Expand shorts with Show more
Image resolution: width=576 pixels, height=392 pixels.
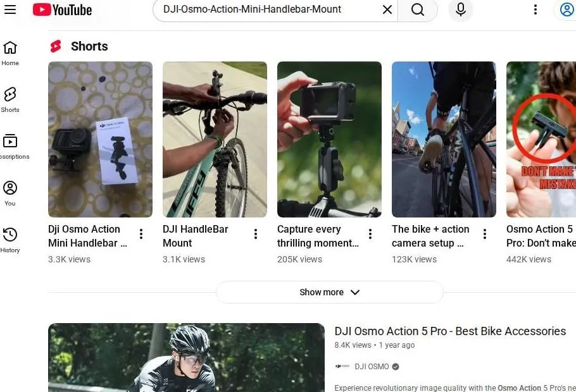330,292
